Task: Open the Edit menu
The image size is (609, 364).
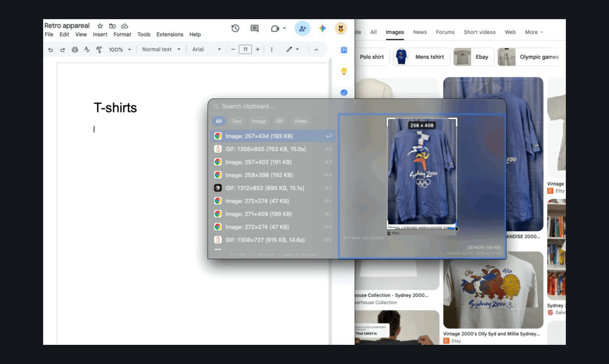Action: click(x=64, y=34)
